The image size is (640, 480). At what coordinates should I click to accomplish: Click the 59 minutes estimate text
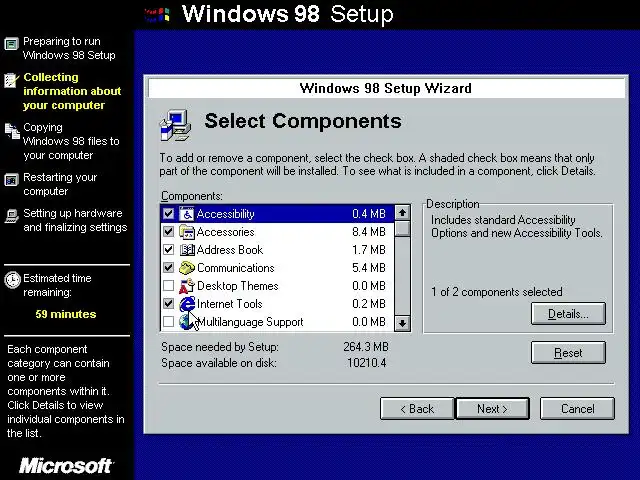click(x=66, y=314)
